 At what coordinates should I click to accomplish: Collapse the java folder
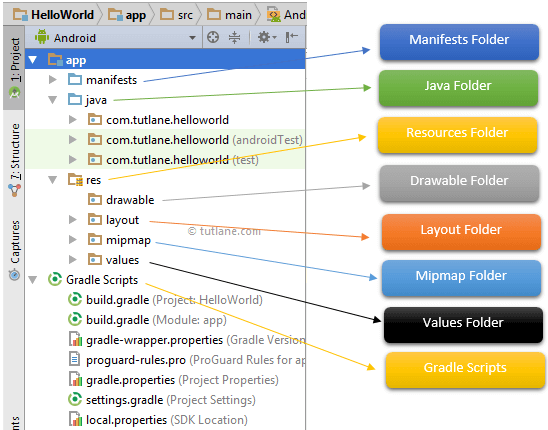[x=53, y=100]
